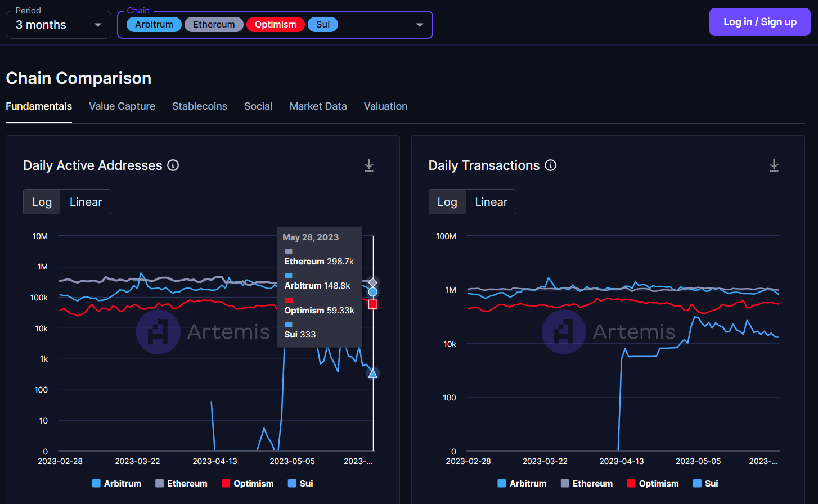Click info icon beside Daily Transactions
818x504 pixels.
pos(551,165)
